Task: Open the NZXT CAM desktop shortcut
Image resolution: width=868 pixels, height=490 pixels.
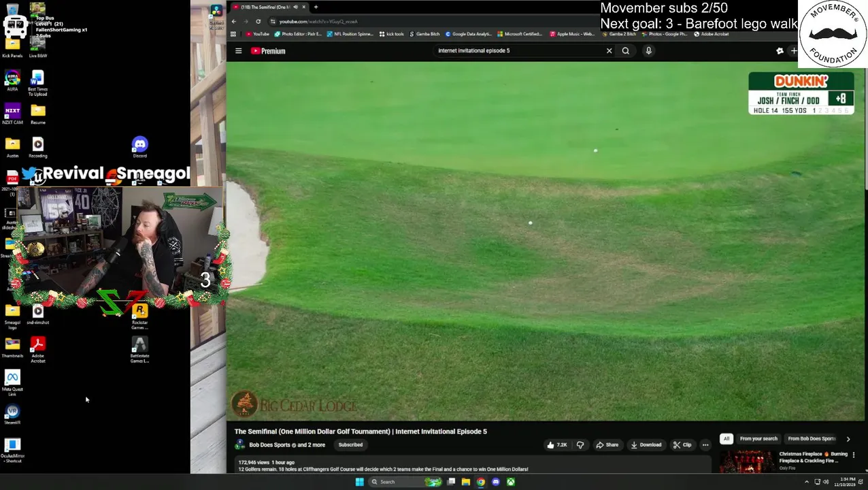Action: click(x=12, y=114)
